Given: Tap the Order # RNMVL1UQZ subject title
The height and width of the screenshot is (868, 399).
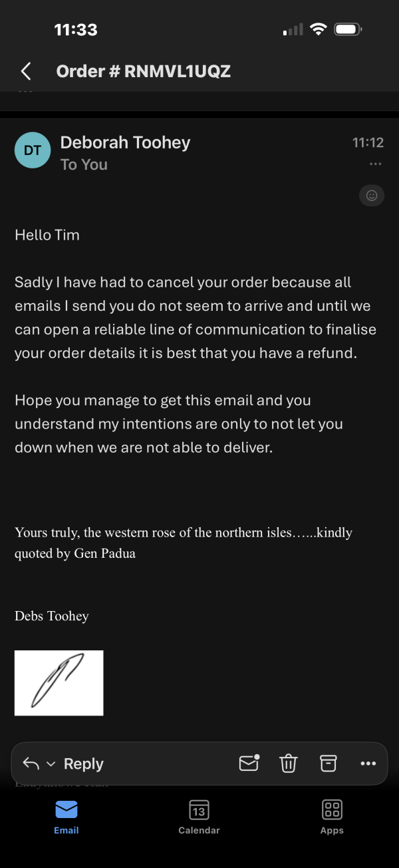Looking at the screenshot, I should (144, 71).
